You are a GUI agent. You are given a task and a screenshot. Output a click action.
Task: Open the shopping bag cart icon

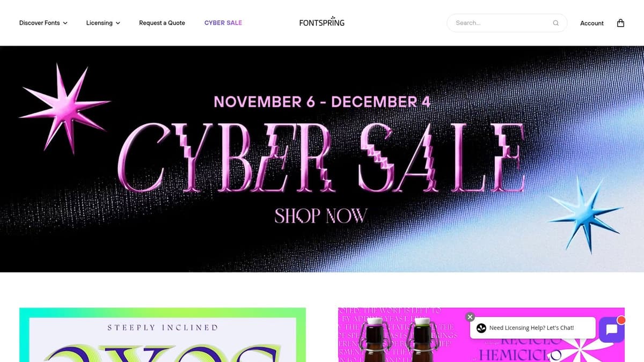[620, 23]
